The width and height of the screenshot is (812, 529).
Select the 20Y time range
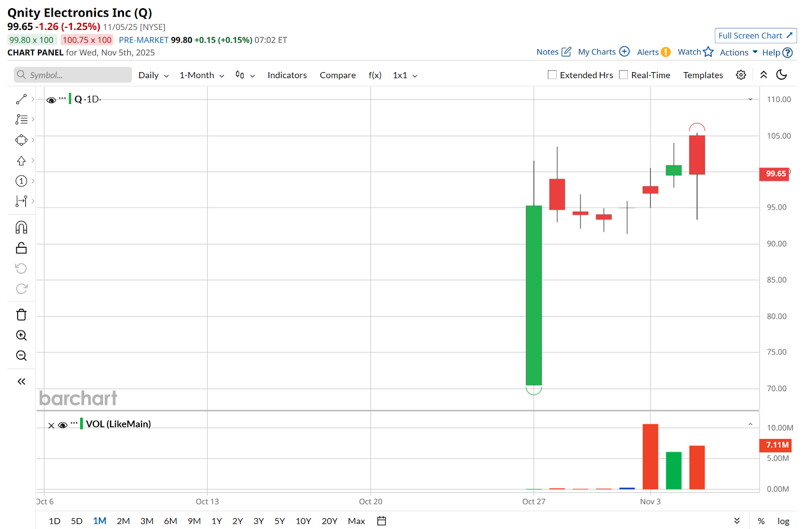click(329, 521)
